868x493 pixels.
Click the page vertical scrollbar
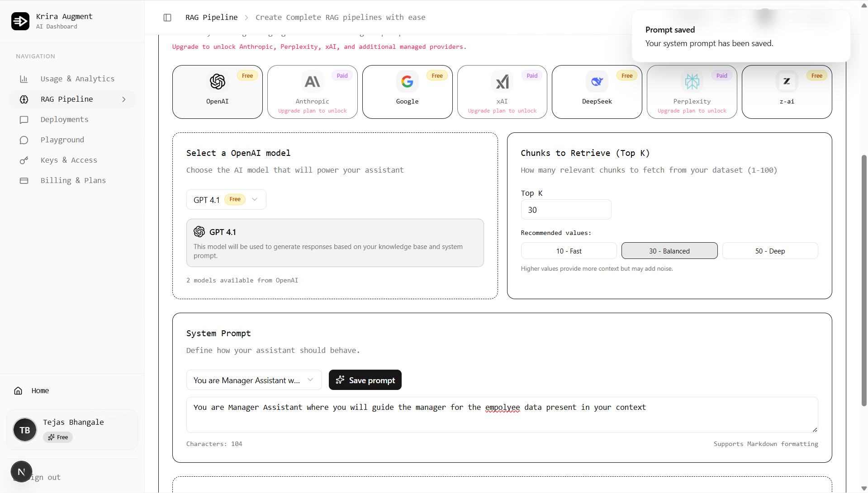[864, 280]
